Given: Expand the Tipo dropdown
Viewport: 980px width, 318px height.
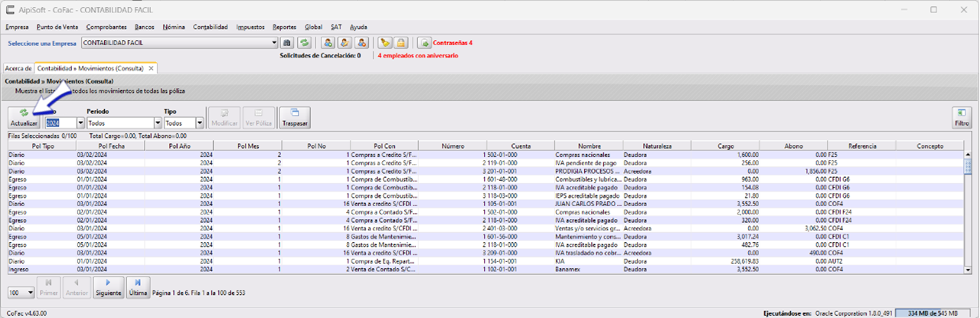Looking at the screenshot, I should (x=201, y=123).
